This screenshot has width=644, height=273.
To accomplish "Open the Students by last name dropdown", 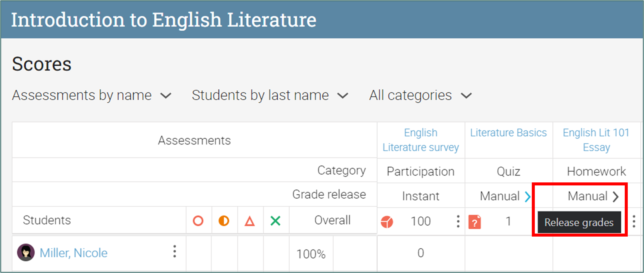I will pos(270,95).
